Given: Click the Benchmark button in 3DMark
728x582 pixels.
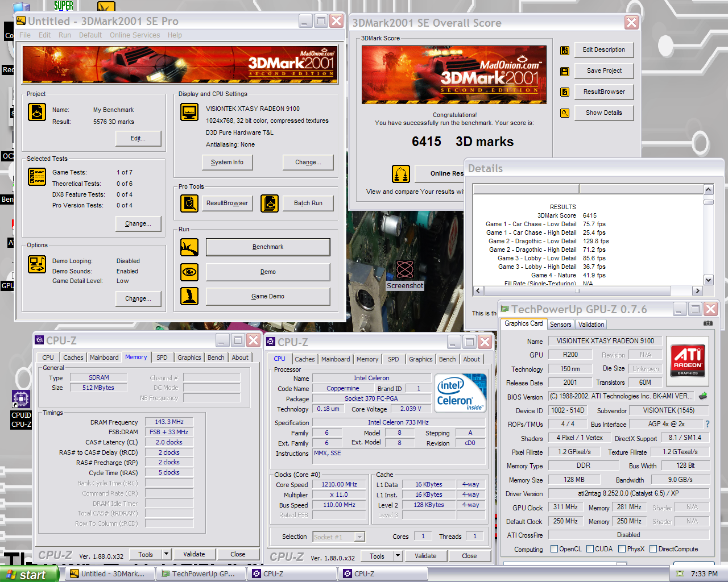Looking at the screenshot, I should (268, 247).
